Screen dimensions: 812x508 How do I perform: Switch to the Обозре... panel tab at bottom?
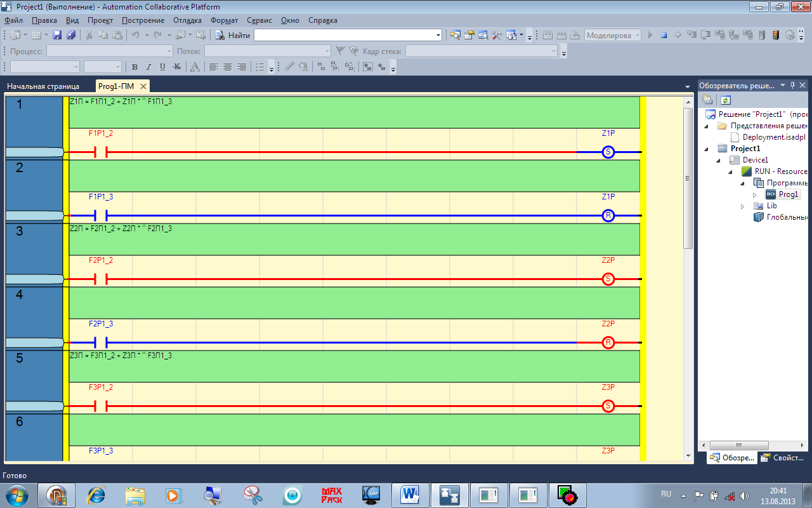click(x=732, y=458)
